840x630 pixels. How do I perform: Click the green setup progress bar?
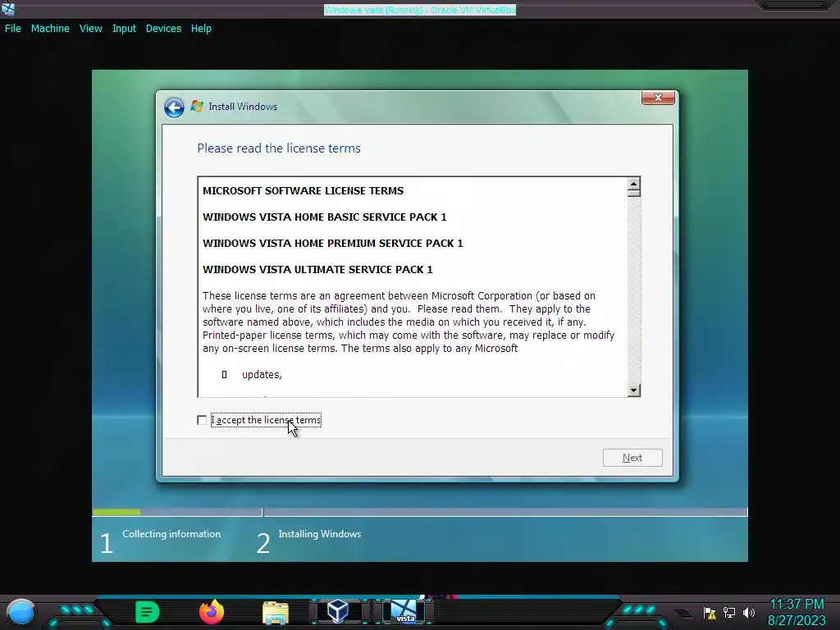(x=116, y=513)
